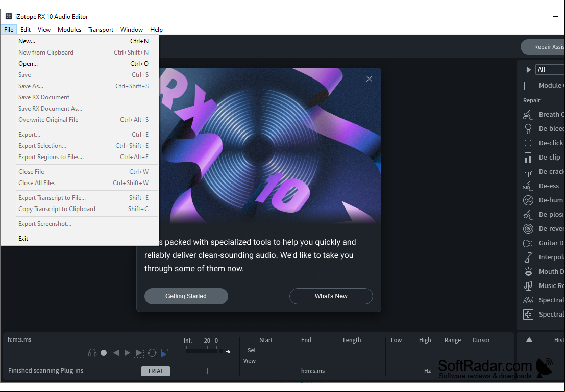Screen dimensions: 565x392
Task: Click New from Clipboard menu entry
Action: click(80, 53)
